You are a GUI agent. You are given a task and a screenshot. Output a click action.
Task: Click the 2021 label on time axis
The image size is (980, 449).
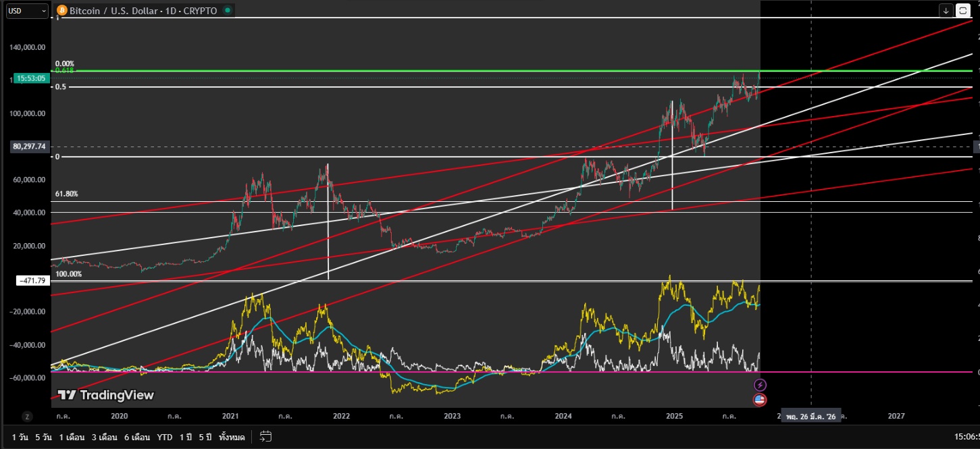pyautogui.click(x=230, y=417)
